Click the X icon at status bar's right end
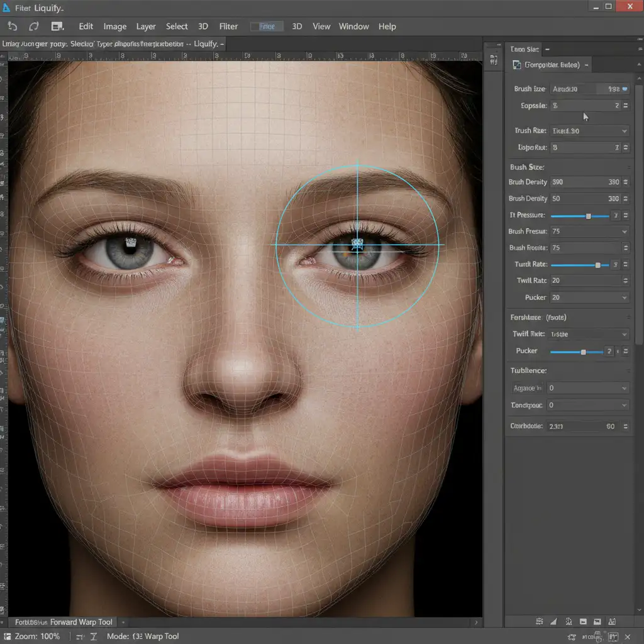This screenshot has width=644, height=644. pyautogui.click(x=627, y=636)
